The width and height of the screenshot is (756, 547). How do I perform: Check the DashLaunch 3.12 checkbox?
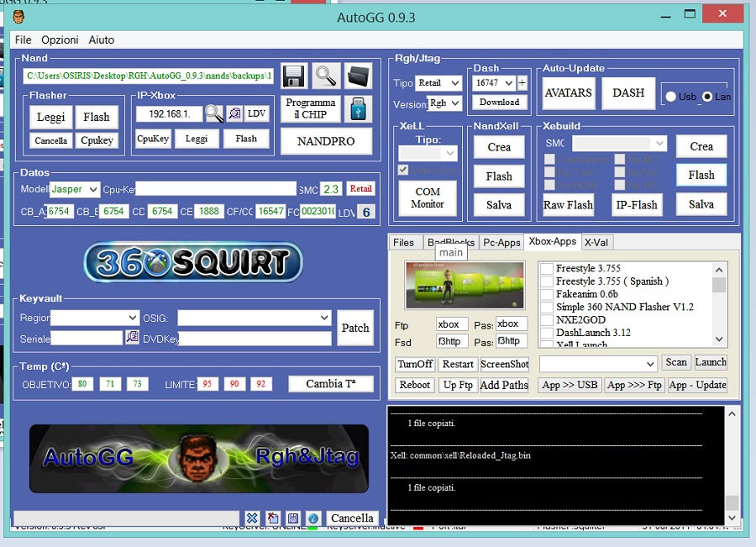pyautogui.click(x=547, y=333)
